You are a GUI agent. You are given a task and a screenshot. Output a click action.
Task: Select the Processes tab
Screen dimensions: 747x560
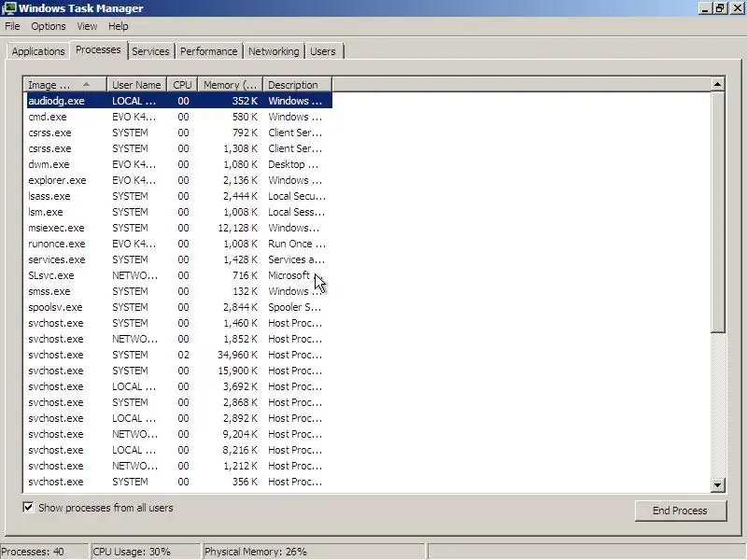pyautogui.click(x=98, y=50)
